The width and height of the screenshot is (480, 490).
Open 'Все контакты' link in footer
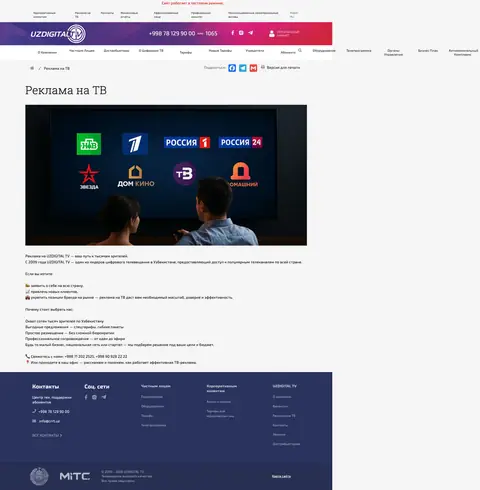pyautogui.click(x=47, y=435)
